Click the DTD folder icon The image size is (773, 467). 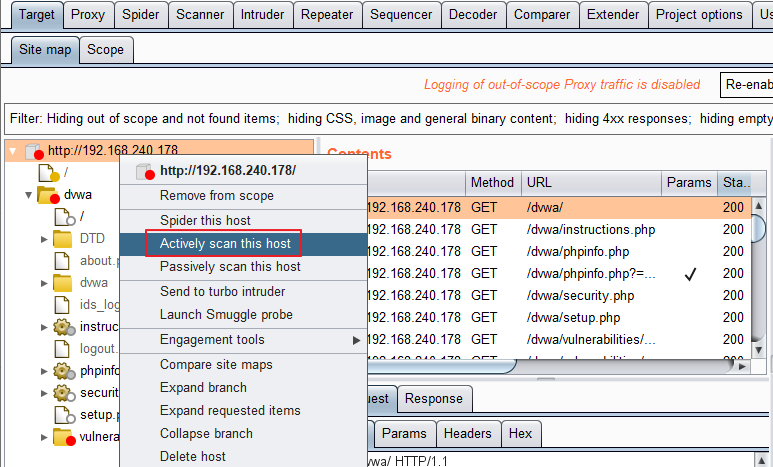[x=63, y=239]
